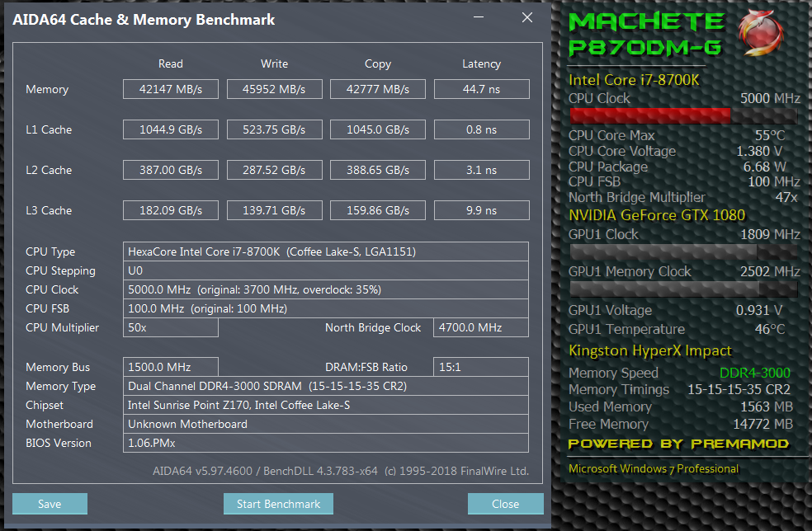The image size is (812, 531).
Task: Click the North Bridge Clock field 4700.0 MHz
Action: pos(481,327)
